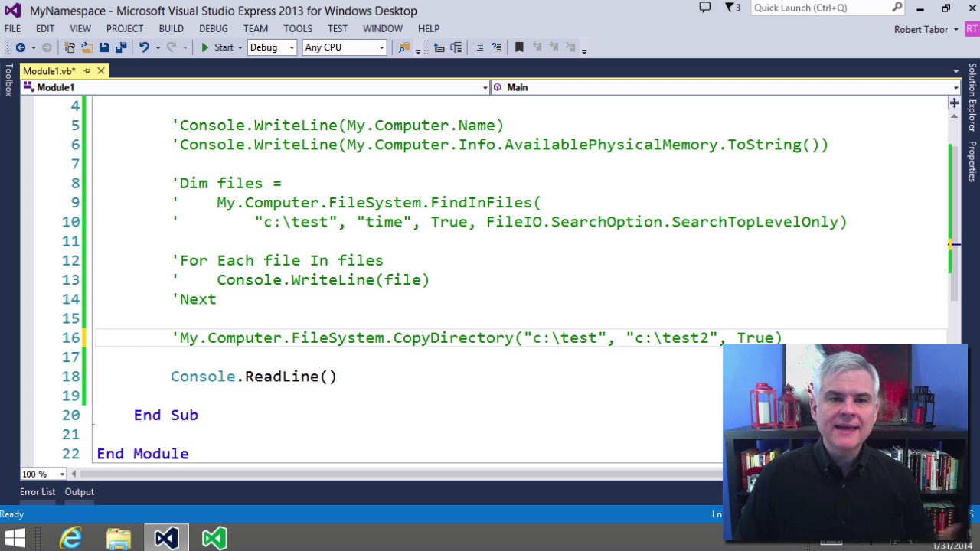This screenshot has height=551, width=980.
Task: Toggle the pin on the Module1.vb tab
Action: (x=87, y=71)
